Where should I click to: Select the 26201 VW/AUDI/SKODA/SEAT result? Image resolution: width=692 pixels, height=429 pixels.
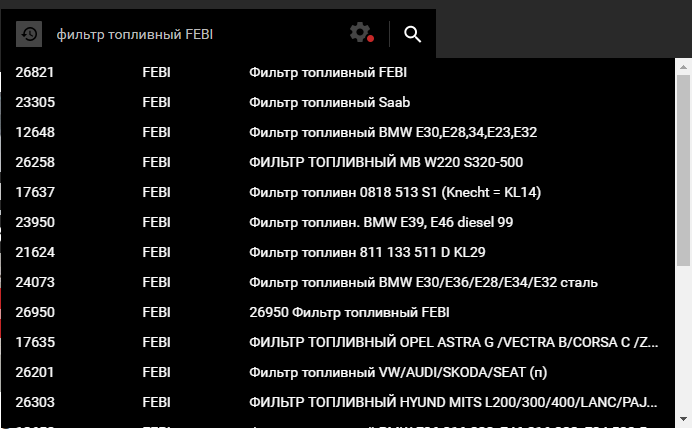pos(338,373)
